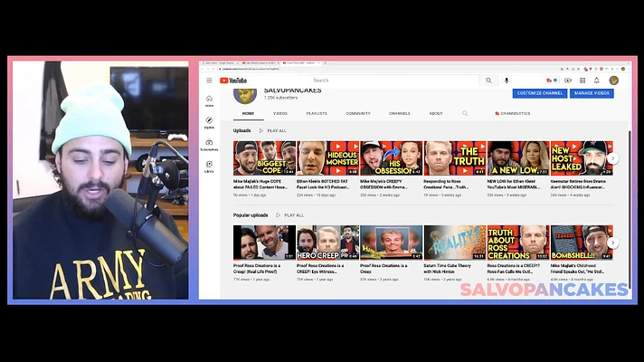Switch to the CHANNELS tab
Viewport: 644px width, 362px height.
(x=399, y=113)
